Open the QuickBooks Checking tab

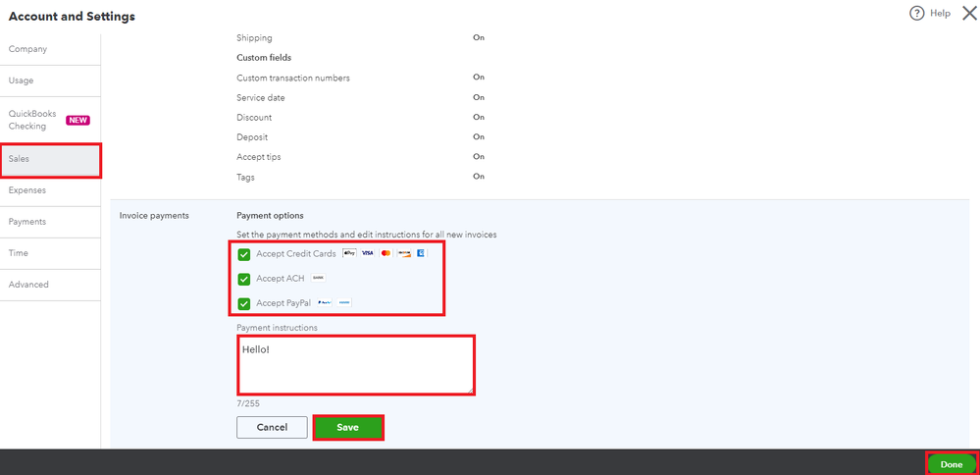(50, 120)
